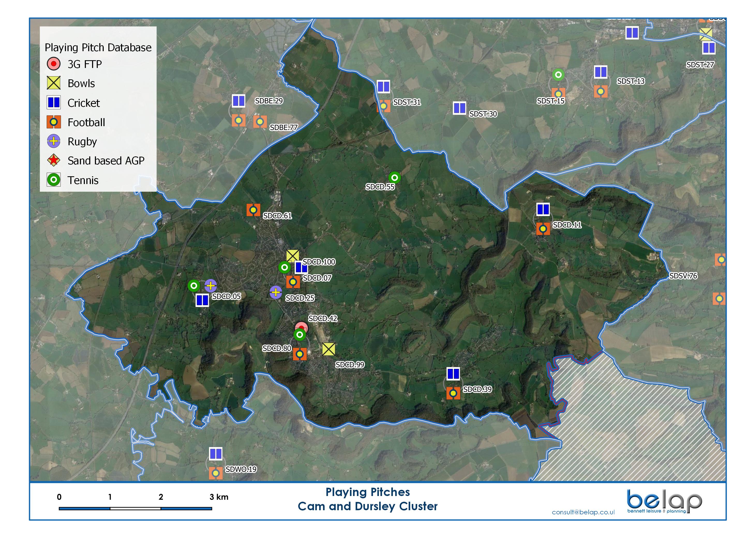Click the 3G FTP legend symbol
Image resolution: width=756 pixels, height=534 pixels.
54,64
